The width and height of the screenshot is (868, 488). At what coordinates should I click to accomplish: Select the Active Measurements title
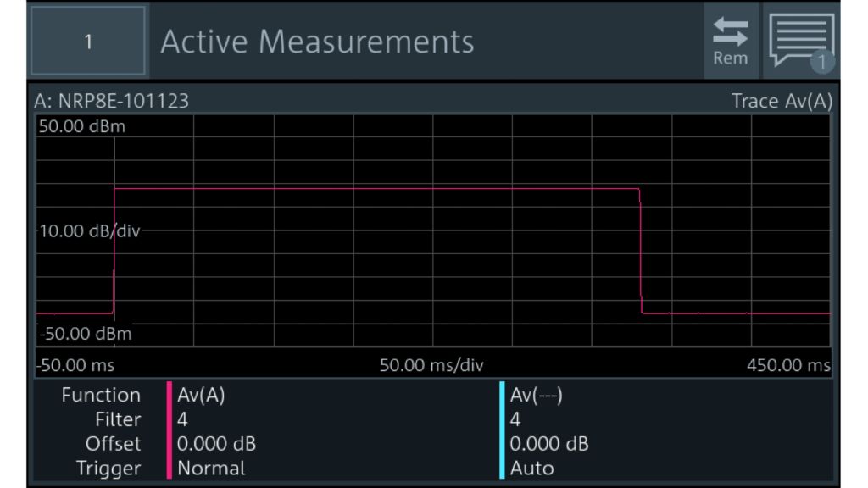click(317, 41)
